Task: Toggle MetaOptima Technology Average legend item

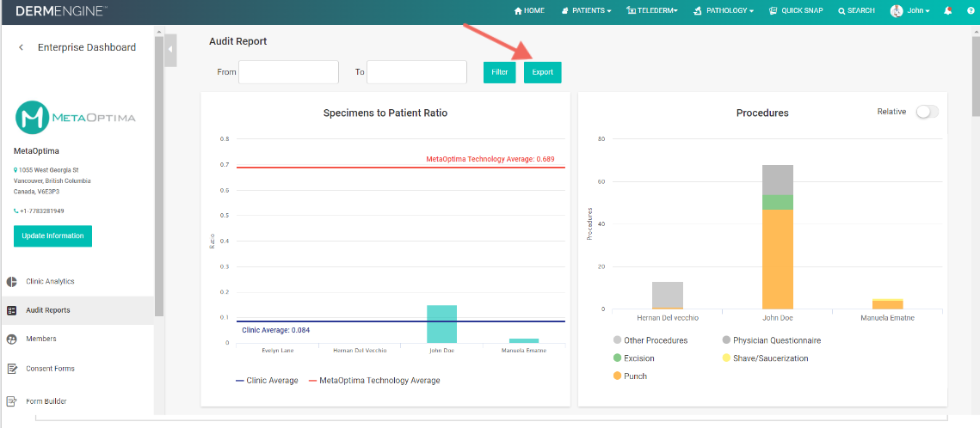Action: click(374, 380)
